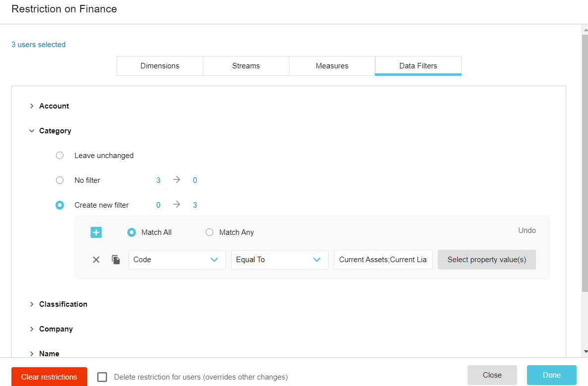The image size is (588, 386).
Task: Switch to the Dimensions tab
Action: tap(160, 66)
